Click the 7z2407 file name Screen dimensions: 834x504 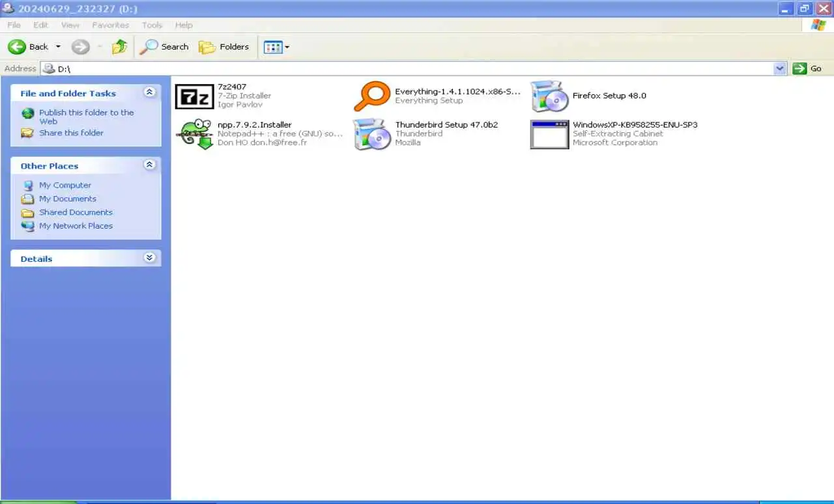click(x=232, y=87)
